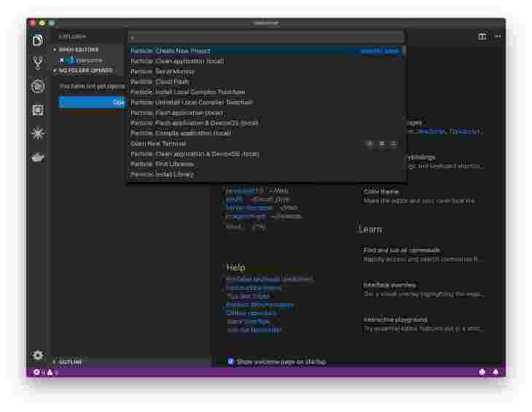532x412 pixels.
Task: Run Particle: Install Local Compiler Toolchain
Action: tap(267, 92)
